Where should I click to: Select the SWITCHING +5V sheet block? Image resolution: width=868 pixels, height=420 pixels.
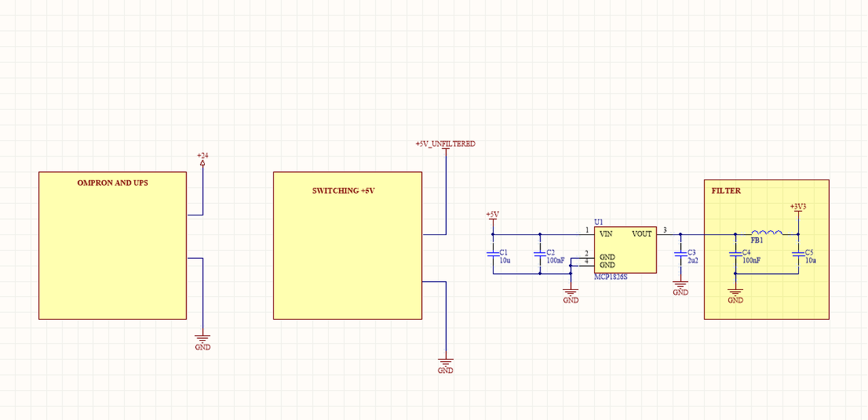point(347,245)
